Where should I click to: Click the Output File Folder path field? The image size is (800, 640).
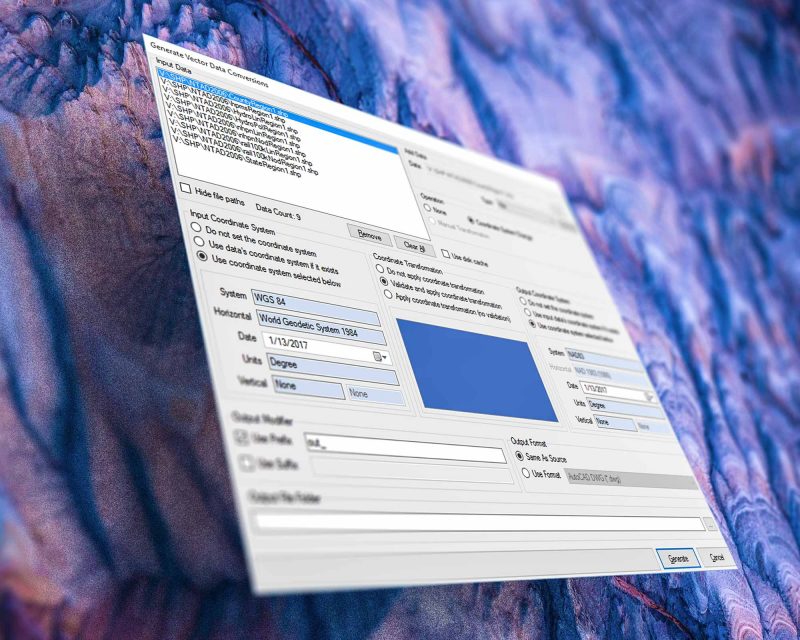tap(480, 522)
